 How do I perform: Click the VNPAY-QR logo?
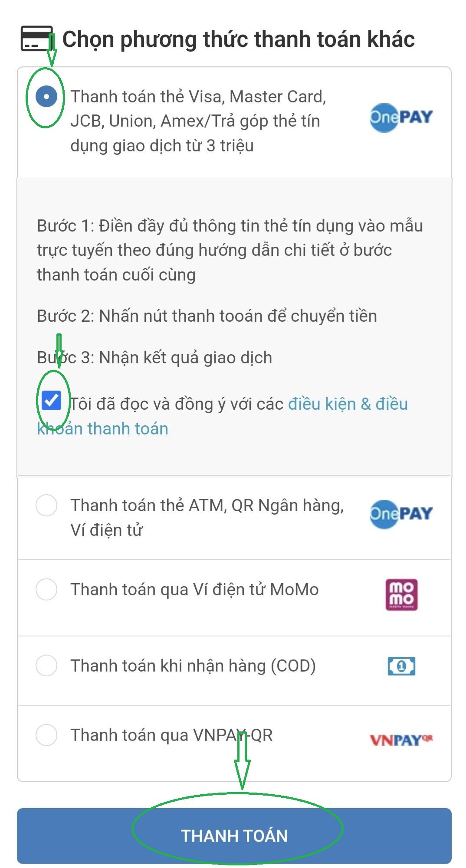click(x=401, y=739)
